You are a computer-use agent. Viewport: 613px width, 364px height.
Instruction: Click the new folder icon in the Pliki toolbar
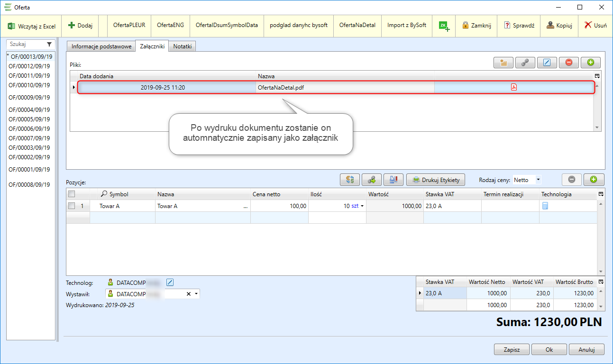click(x=503, y=62)
